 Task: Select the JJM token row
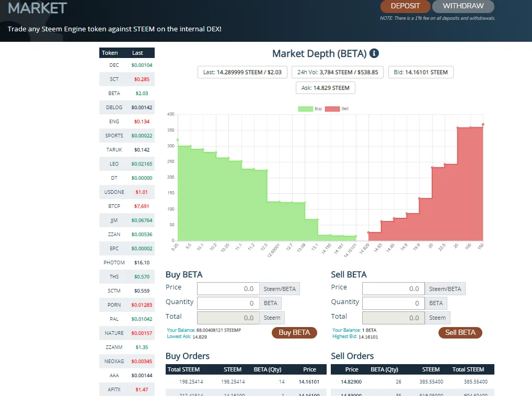(127, 220)
